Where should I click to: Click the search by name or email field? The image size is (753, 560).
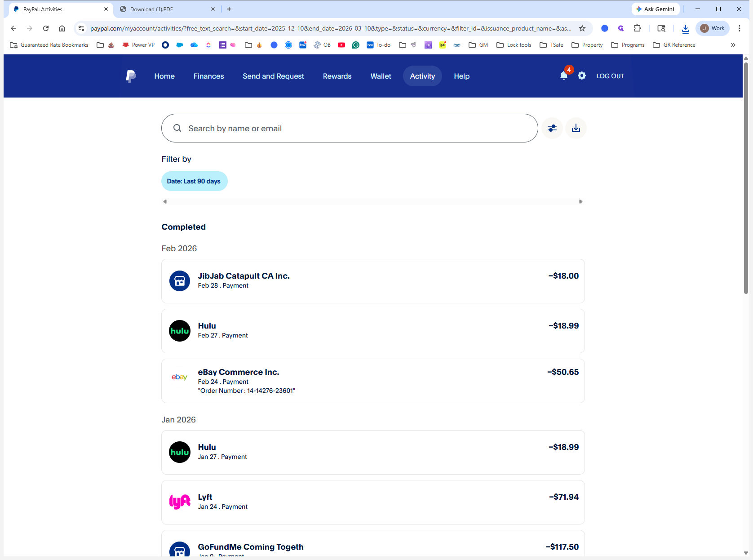tap(350, 128)
